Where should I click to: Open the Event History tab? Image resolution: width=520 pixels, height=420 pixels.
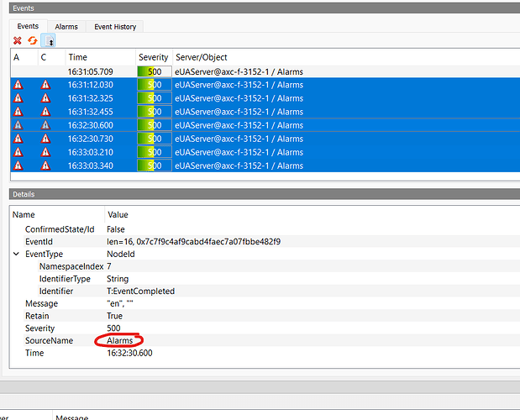[114, 27]
